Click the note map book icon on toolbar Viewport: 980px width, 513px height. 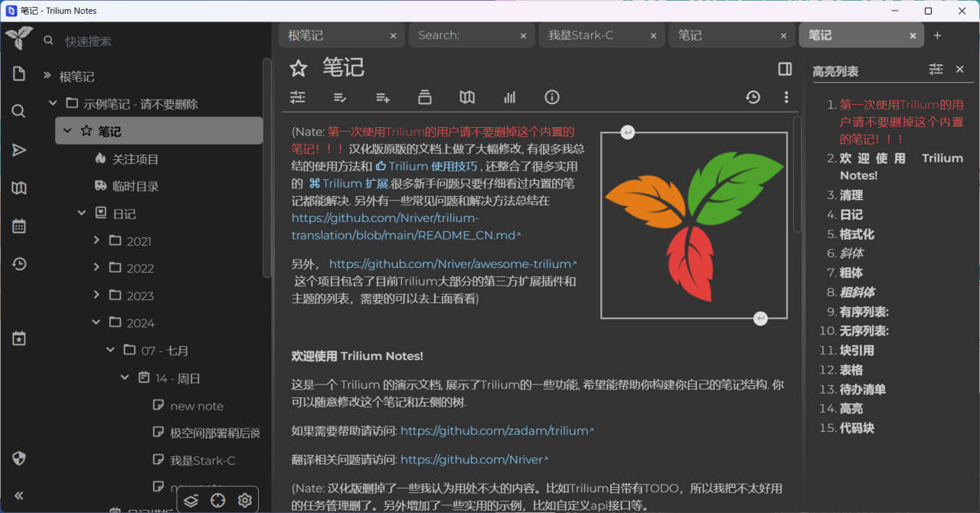coord(467,97)
